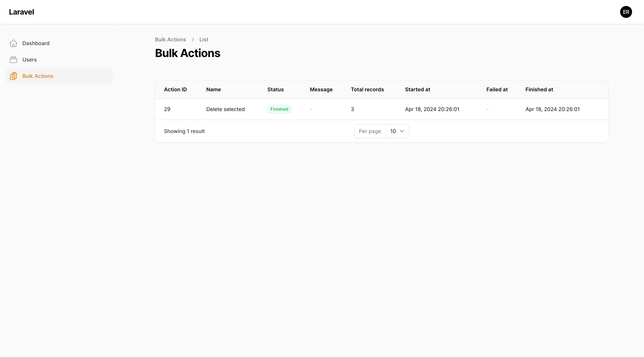Click the Bulk Actions sidebar entry
The height and width of the screenshot is (357, 644).
click(x=37, y=76)
